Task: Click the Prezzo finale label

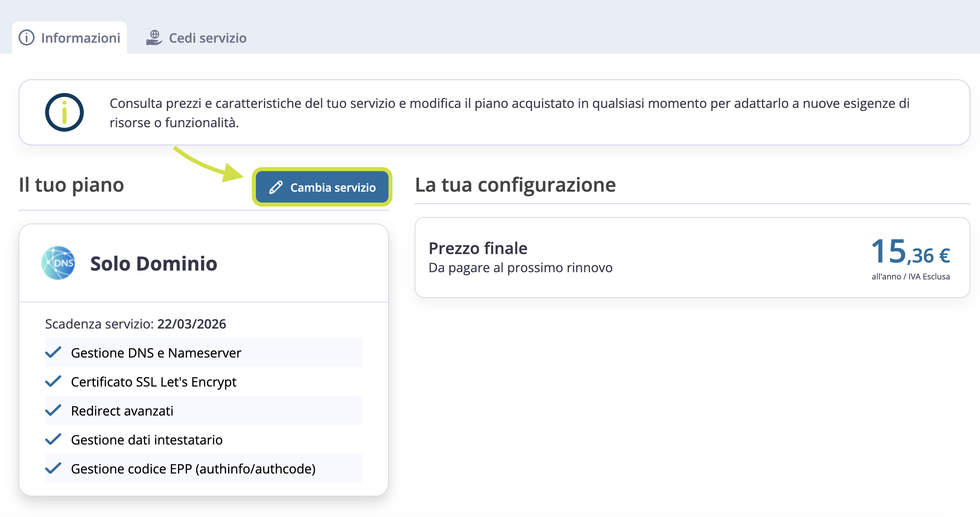Action: 478,248
